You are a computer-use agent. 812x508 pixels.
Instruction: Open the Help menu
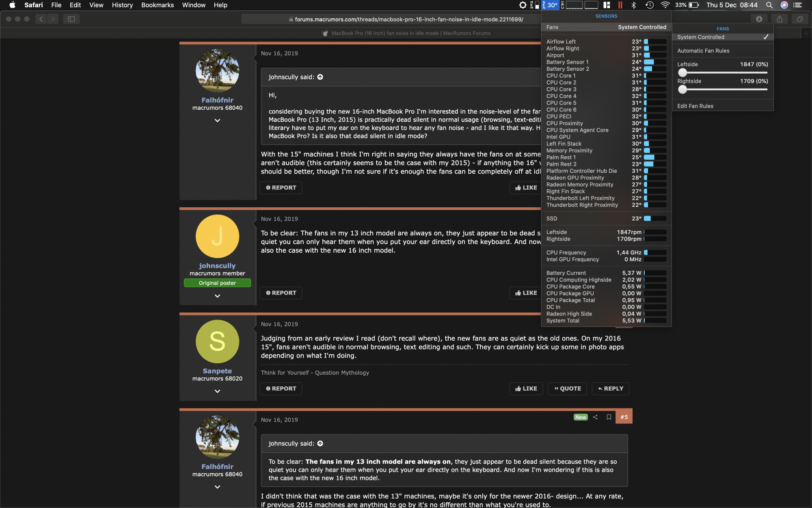coord(220,5)
